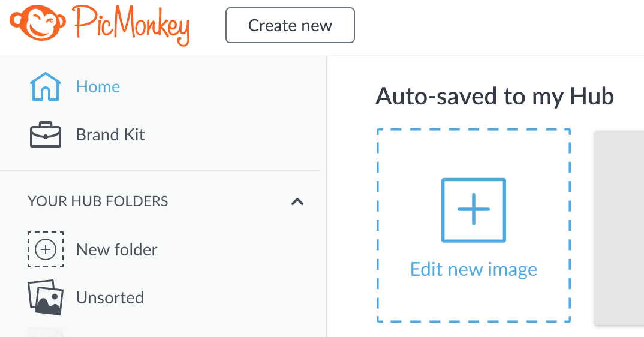The height and width of the screenshot is (337, 644).
Task: Select the New folder text label
Action: tap(117, 250)
